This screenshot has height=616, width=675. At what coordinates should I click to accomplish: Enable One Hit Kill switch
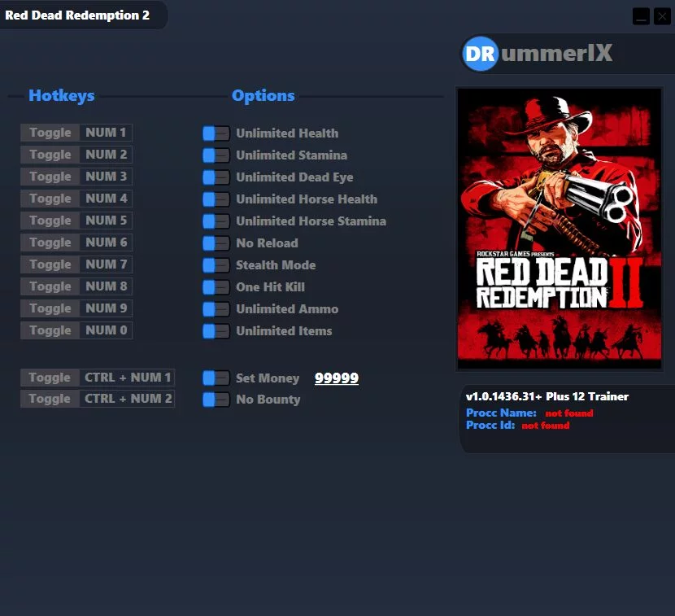(216, 287)
